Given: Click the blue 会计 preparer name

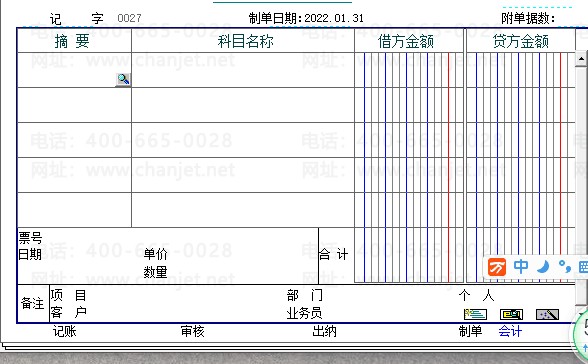Looking at the screenshot, I should click(x=510, y=331).
